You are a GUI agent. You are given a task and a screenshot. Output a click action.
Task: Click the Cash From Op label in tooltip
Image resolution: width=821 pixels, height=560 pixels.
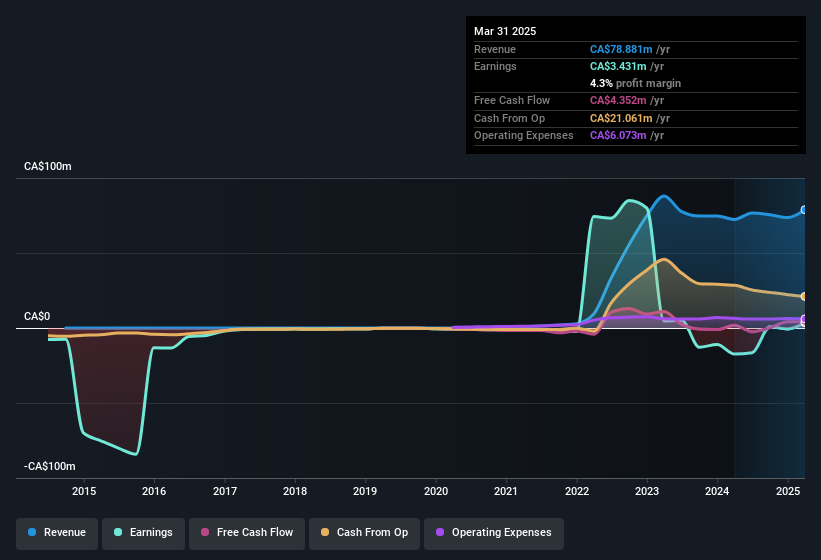click(x=509, y=118)
